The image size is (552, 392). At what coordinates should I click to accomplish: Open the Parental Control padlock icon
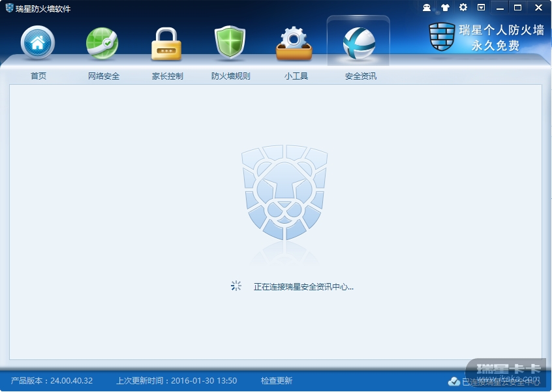click(x=166, y=44)
